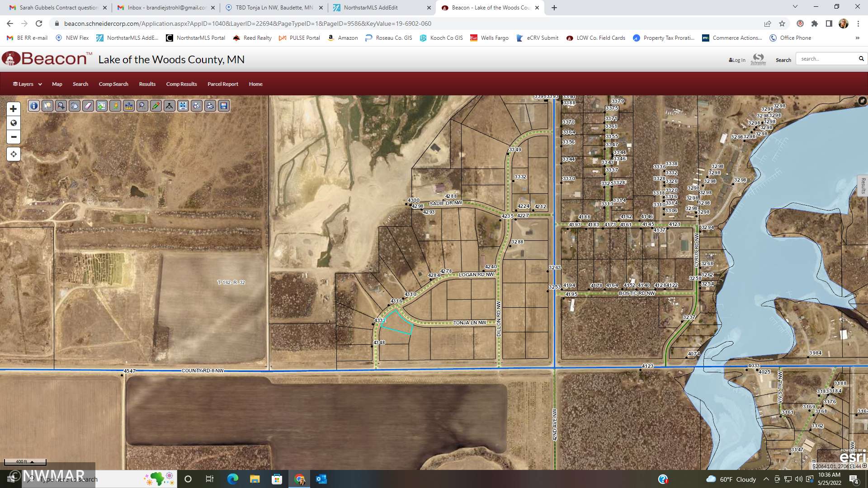Reset map view with the globe button
The height and width of the screenshot is (488, 868).
(x=14, y=123)
